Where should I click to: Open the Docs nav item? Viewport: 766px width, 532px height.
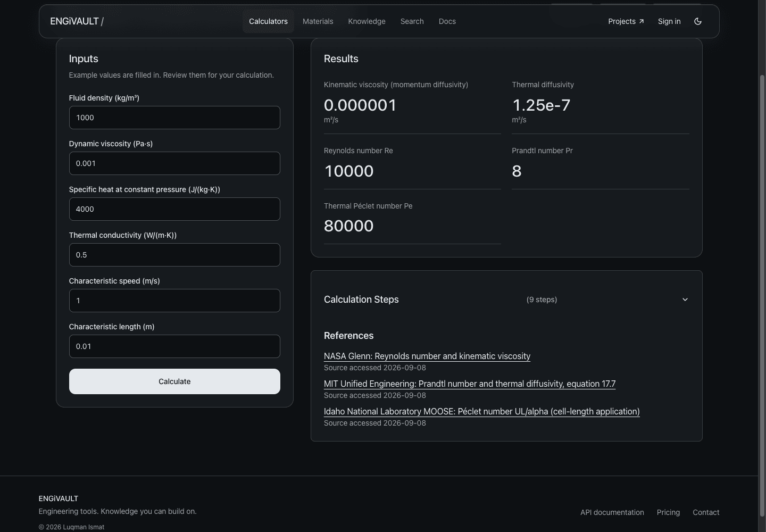[x=447, y=21]
